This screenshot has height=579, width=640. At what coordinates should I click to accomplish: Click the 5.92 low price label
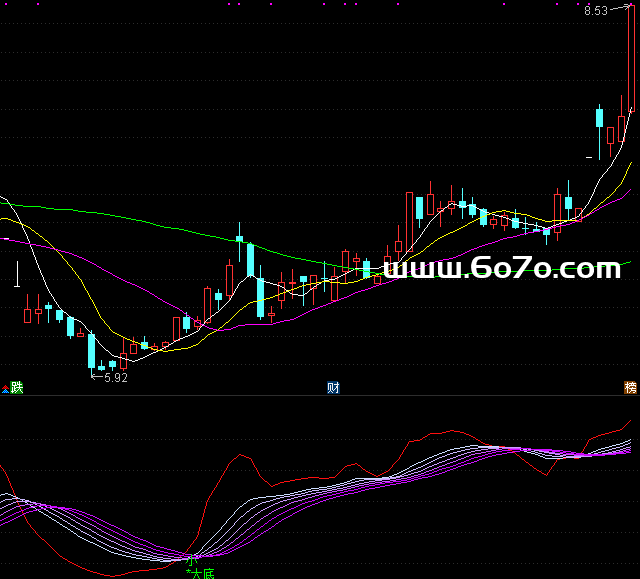point(116,378)
